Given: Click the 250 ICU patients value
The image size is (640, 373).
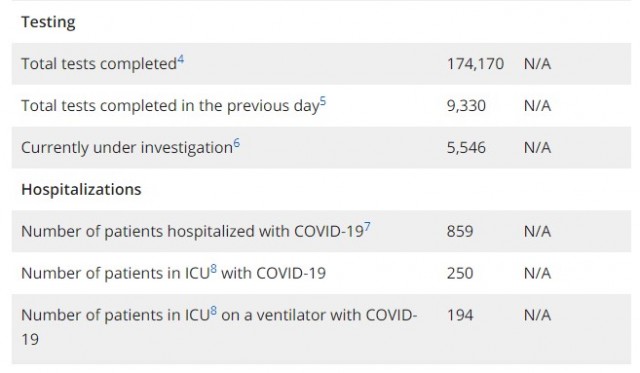Looking at the screenshot, I should [460, 273].
